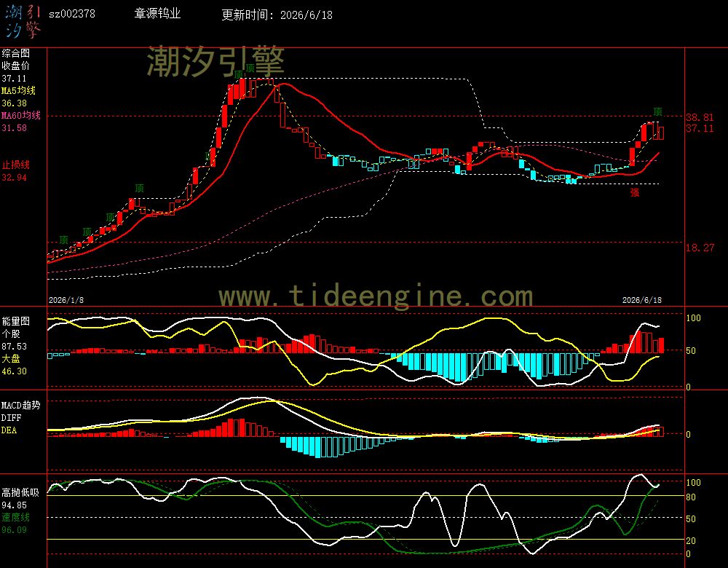Click the 37.11 label on right price axis

point(700,128)
